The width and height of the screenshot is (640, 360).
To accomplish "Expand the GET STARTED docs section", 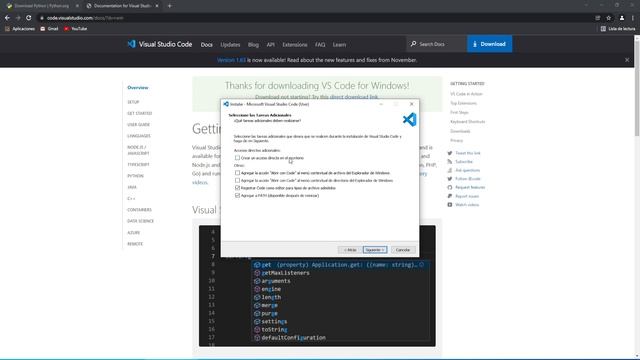I will click(x=139, y=113).
